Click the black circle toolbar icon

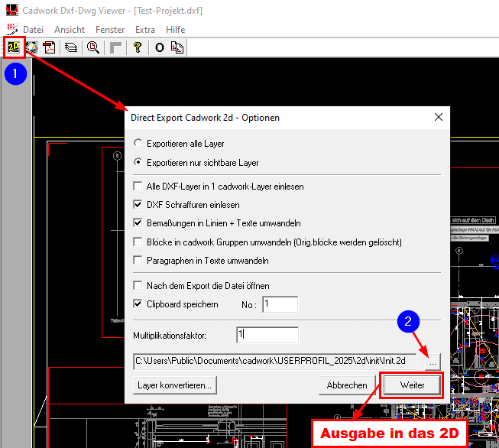pos(160,47)
